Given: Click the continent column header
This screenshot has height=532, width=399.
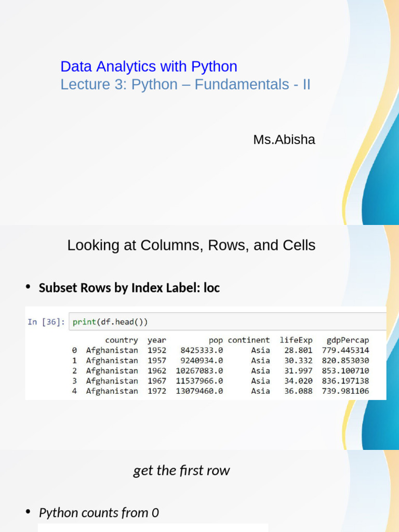Looking at the screenshot, I should point(249,340).
